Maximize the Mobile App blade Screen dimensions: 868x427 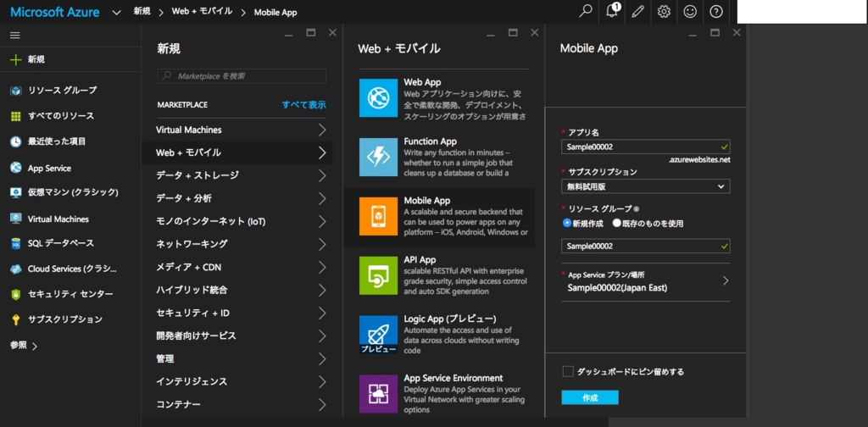[715, 33]
